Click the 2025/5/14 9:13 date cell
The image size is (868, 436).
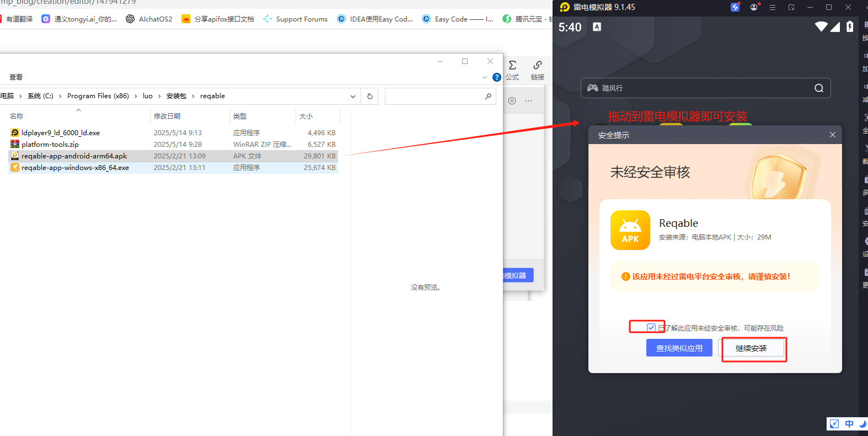(x=178, y=133)
